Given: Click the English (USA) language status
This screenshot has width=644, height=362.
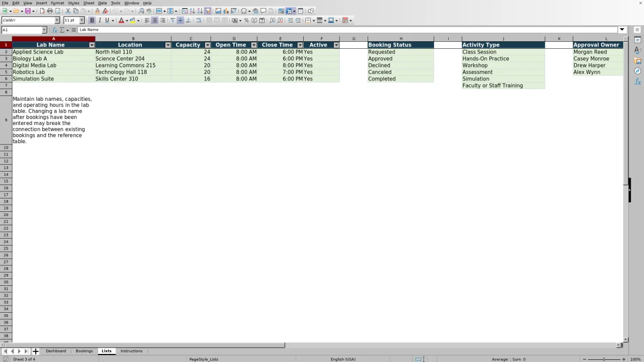Looking at the screenshot, I should pos(343,359).
